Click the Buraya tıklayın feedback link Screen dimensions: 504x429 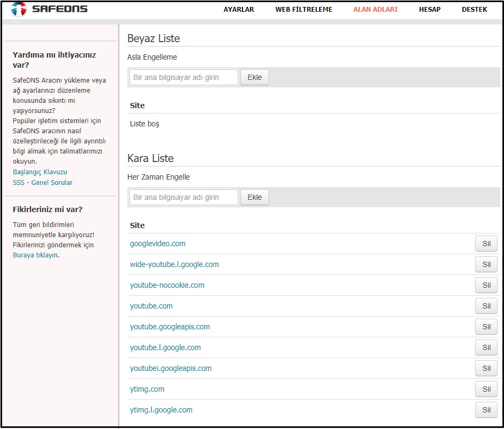coord(35,255)
